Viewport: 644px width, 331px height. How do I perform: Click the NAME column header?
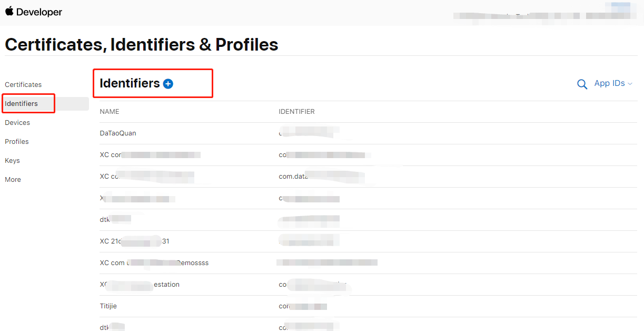point(110,112)
